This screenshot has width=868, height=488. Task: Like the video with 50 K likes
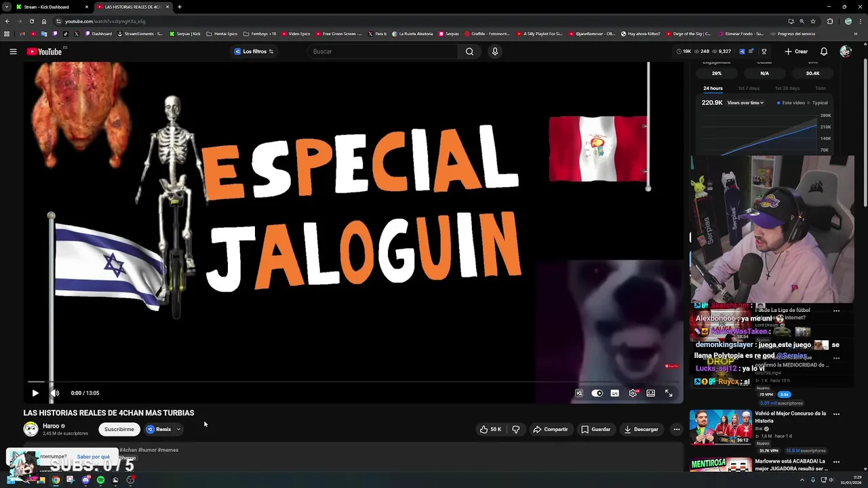[490, 429]
